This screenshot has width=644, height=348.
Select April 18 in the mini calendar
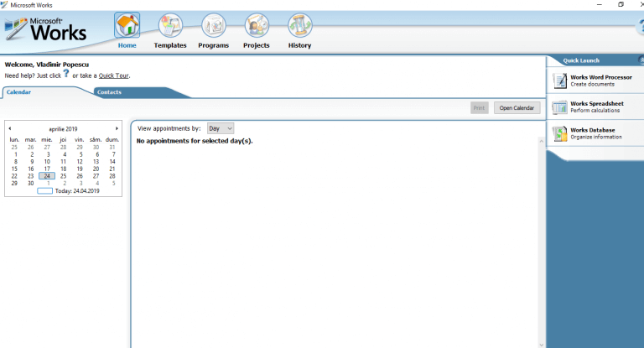pos(63,169)
